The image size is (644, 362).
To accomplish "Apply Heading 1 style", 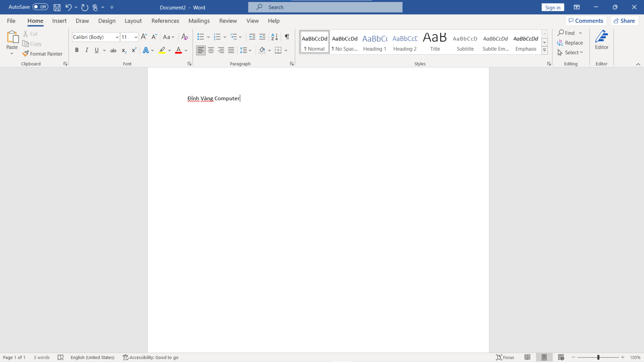I will pyautogui.click(x=375, y=42).
